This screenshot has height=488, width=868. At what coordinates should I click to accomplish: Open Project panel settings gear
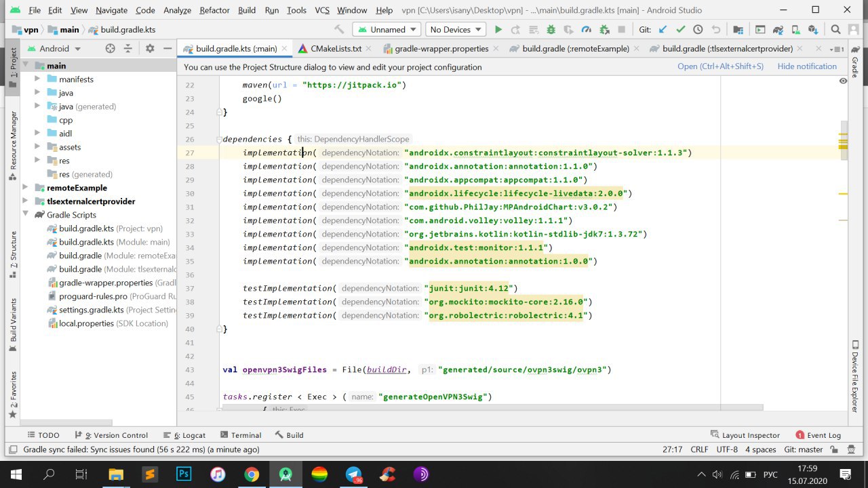150,49
